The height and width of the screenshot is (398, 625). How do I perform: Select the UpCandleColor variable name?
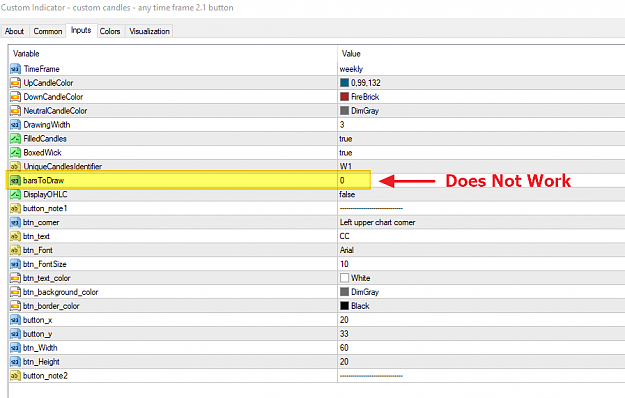click(x=48, y=83)
